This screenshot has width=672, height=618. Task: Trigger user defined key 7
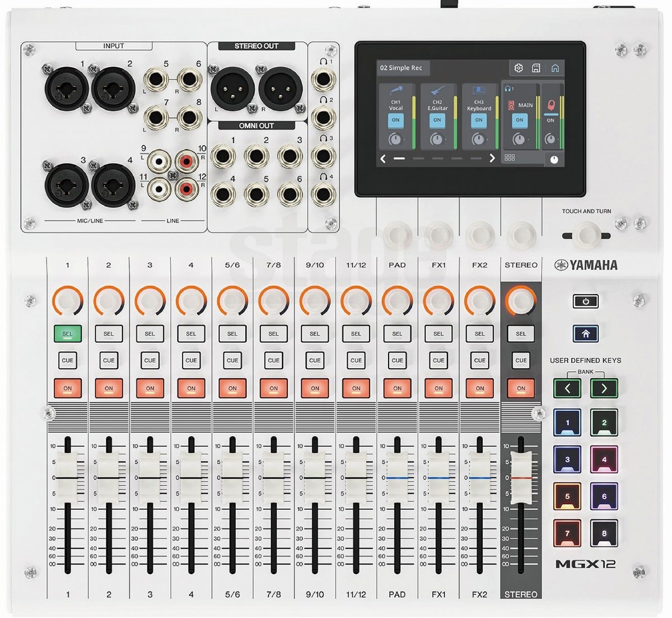567,533
